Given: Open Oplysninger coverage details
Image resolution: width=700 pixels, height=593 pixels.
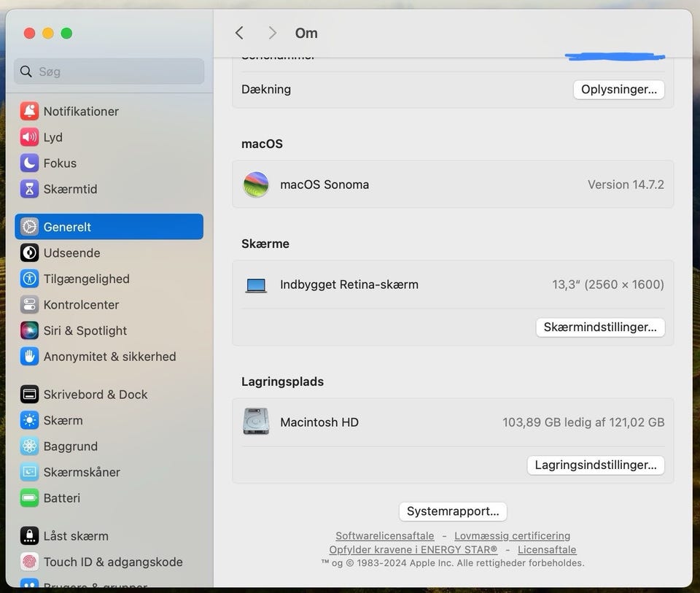Looking at the screenshot, I should tap(619, 89).
